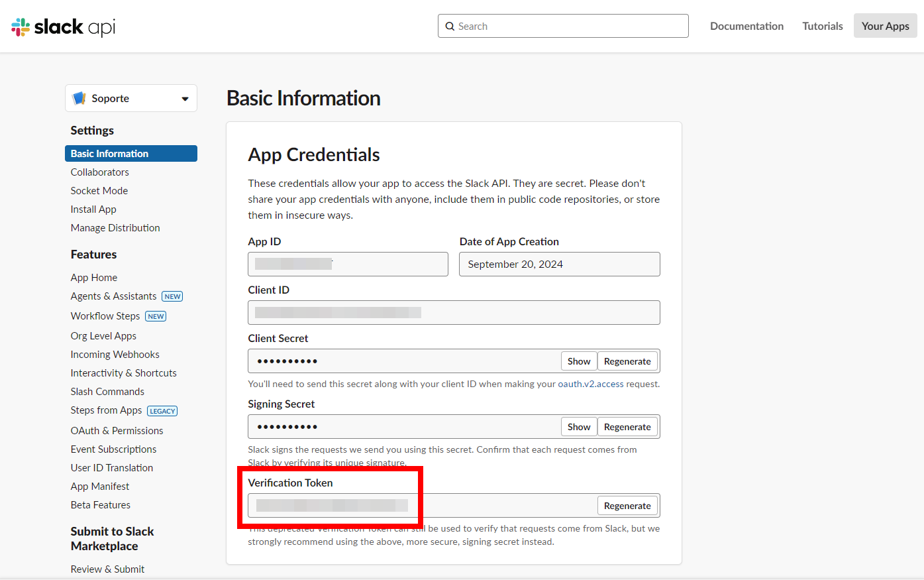924x580 pixels.
Task: Open Workflow Steps feature
Action: click(105, 316)
